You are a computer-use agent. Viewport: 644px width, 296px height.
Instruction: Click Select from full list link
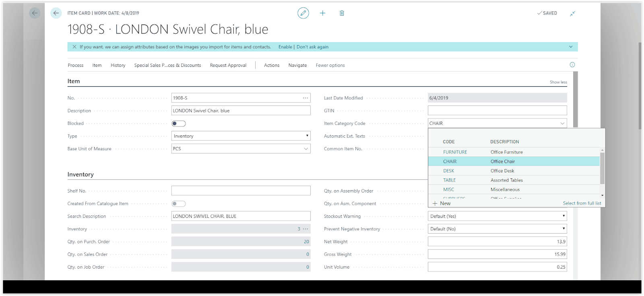click(582, 203)
